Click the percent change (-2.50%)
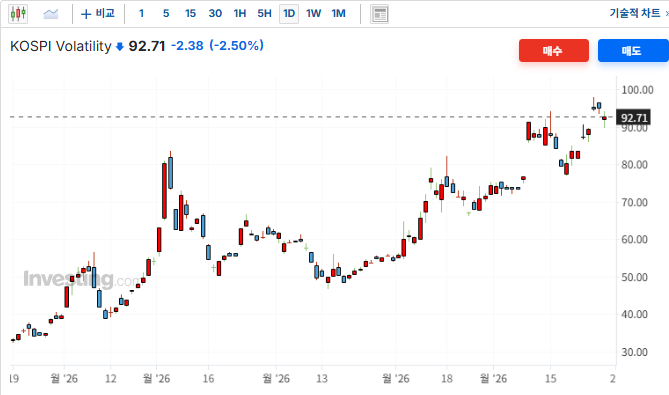Screen dimensions: 669x395 pyautogui.click(x=236, y=46)
